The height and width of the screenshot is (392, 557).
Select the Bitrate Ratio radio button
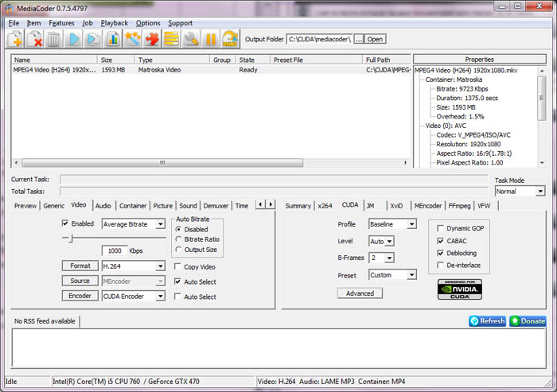coord(178,239)
